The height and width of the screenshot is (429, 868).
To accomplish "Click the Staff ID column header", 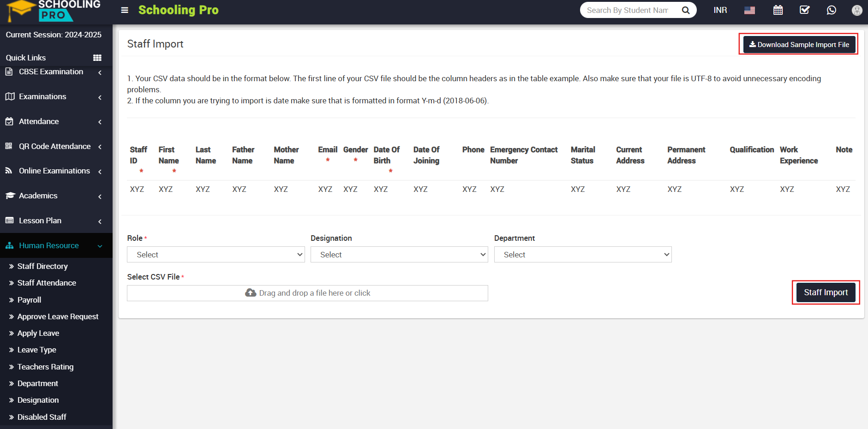I will pos(138,160).
